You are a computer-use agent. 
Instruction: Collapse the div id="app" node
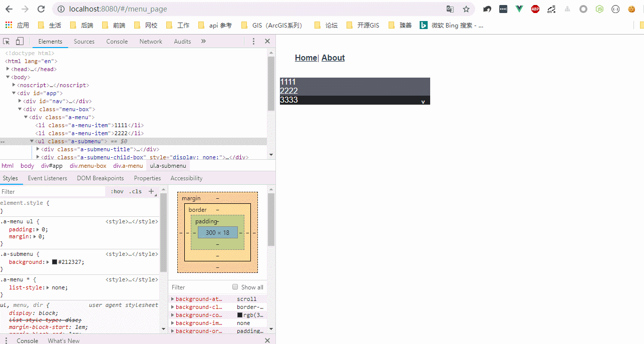click(14, 93)
